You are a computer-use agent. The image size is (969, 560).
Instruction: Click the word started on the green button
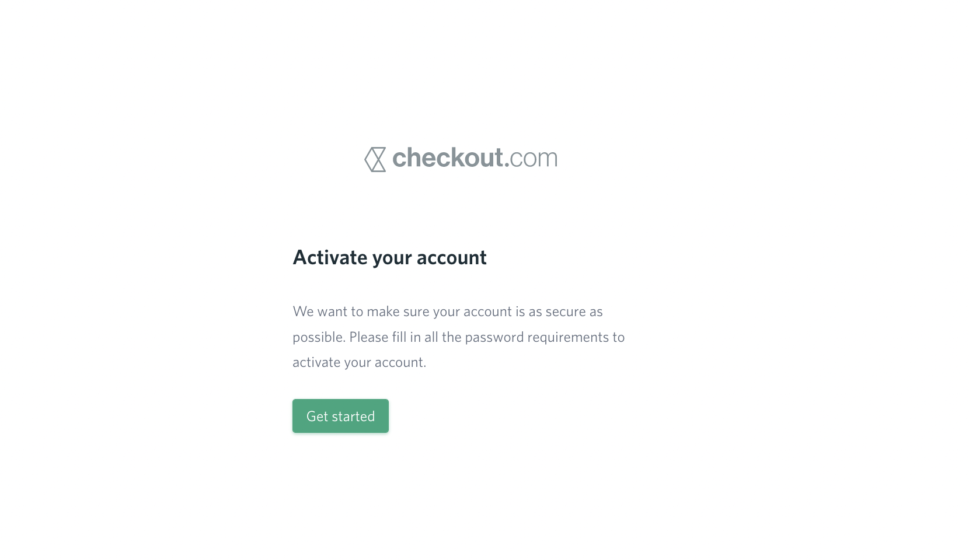point(353,416)
